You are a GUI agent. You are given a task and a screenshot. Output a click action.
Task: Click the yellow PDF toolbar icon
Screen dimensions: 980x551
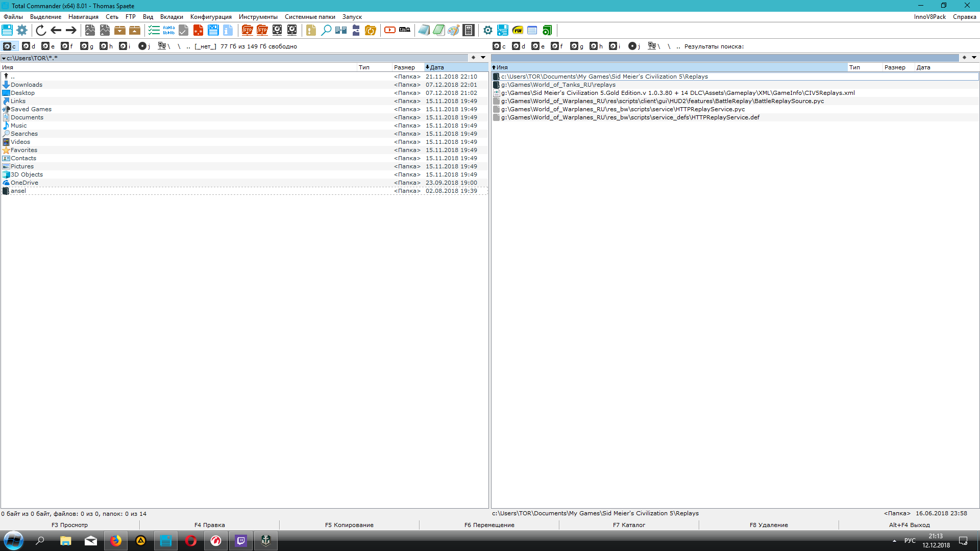tap(518, 31)
